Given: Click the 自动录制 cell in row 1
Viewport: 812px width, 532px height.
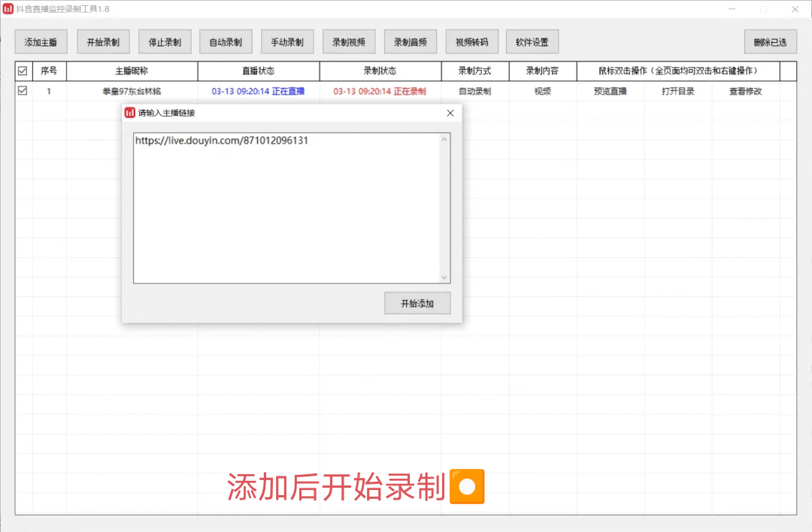Looking at the screenshot, I should coord(475,91).
